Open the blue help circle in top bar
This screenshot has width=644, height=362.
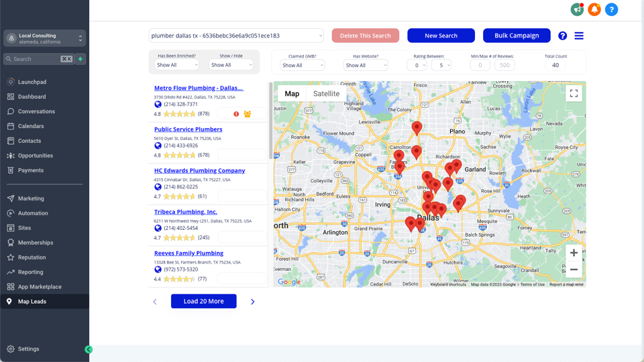point(612,9)
